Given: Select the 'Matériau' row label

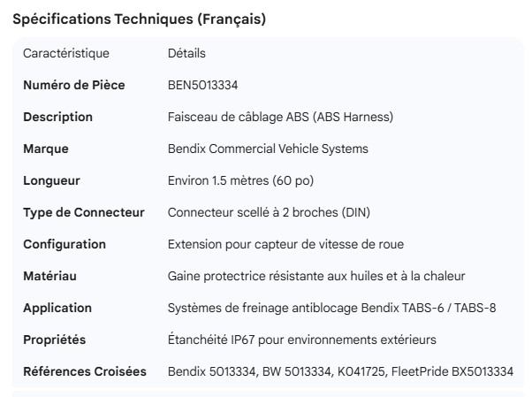Looking at the screenshot, I should pos(49,276).
